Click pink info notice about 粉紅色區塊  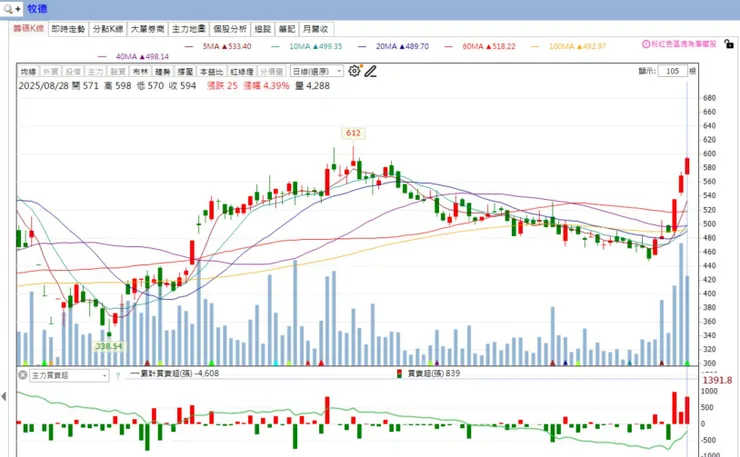pyautogui.click(x=679, y=44)
